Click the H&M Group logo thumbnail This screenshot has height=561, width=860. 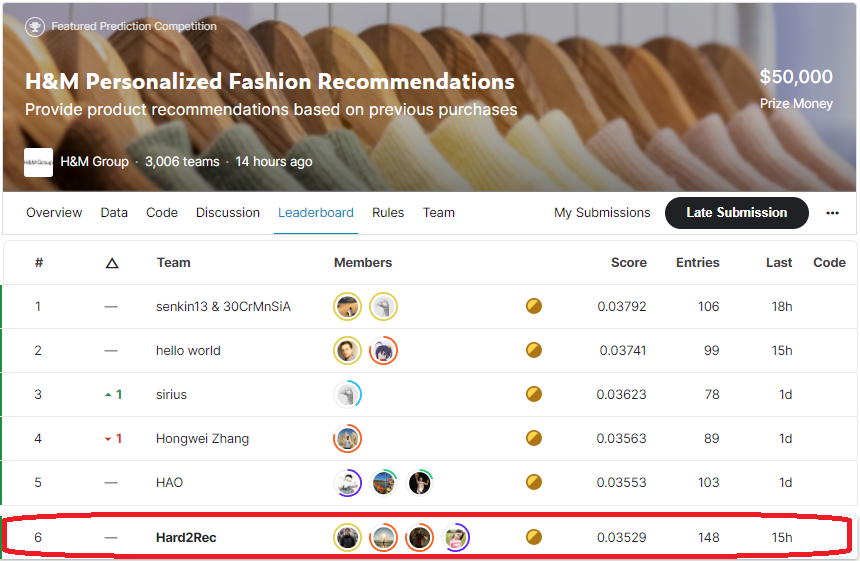[38, 162]
